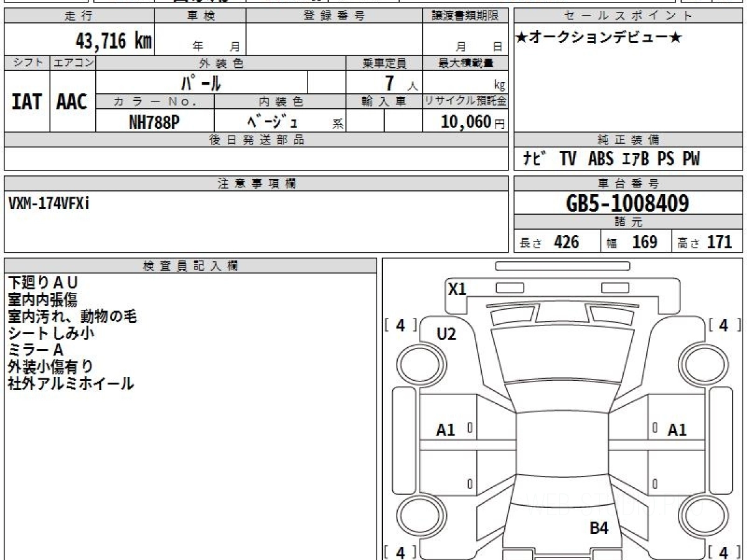The width and height of the screenshot is (747, 560).
Task: Select the IAT transmission value
Action: point(27,101)
